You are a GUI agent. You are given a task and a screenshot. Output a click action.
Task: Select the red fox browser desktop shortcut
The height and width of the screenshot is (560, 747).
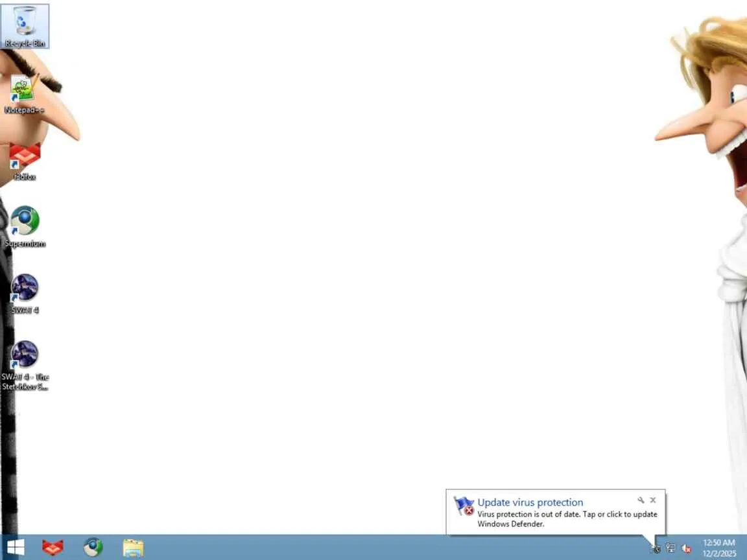25,162
